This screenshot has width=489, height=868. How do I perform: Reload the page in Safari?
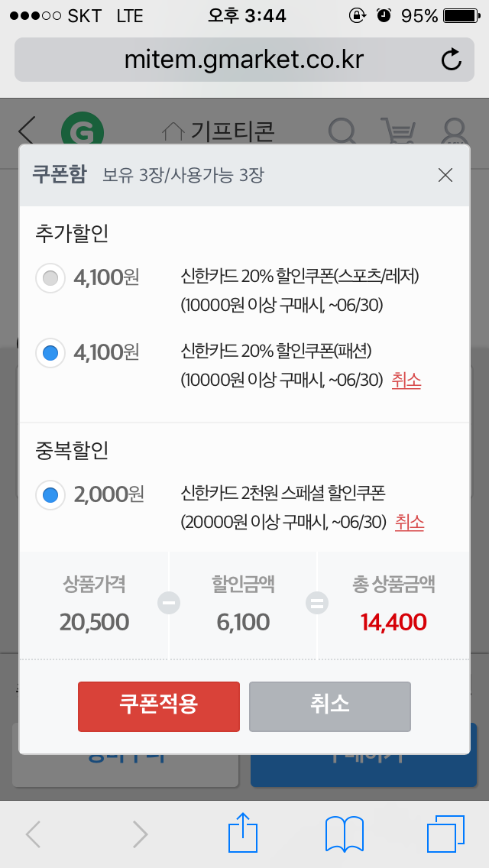452,60
